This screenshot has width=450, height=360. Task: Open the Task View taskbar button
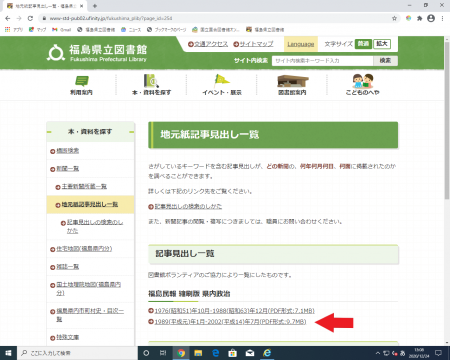click(x=163, y=353)
